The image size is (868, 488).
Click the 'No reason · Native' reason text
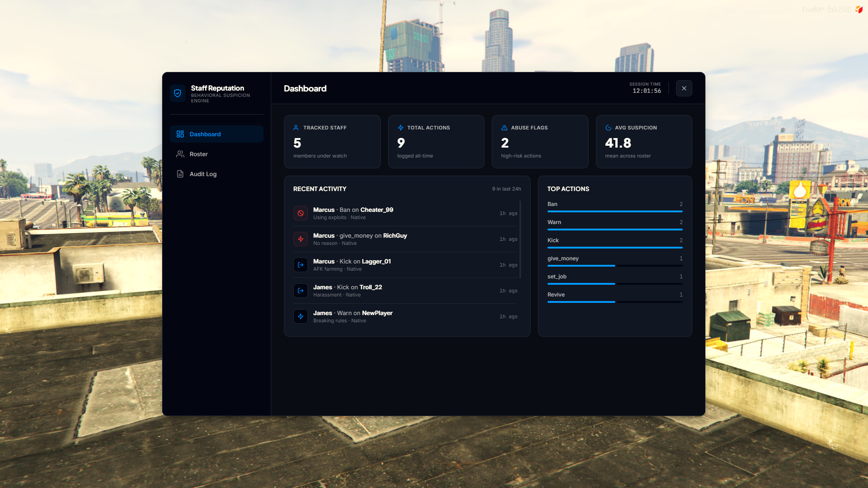tap(335, 244)
